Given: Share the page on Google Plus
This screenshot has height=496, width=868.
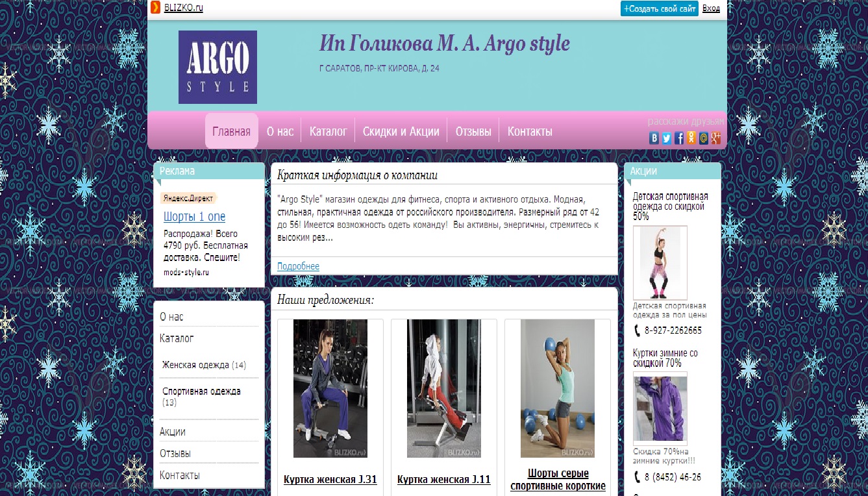Looking at the screenshot, I should pos(716,138).
